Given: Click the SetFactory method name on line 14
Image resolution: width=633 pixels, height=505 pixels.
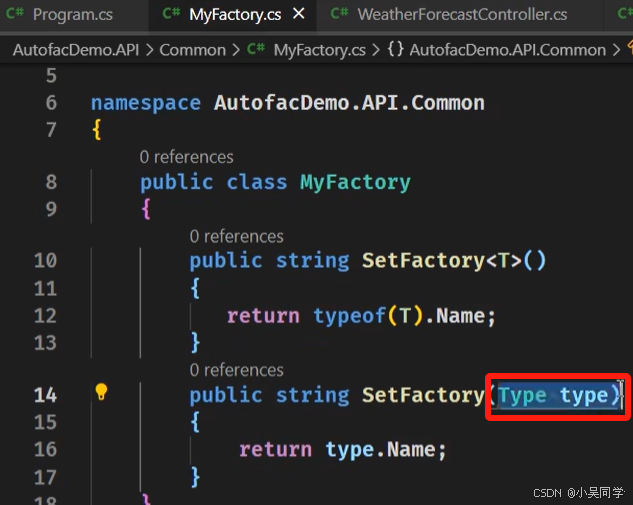Looking at the screenshot, I should (423, 395).
